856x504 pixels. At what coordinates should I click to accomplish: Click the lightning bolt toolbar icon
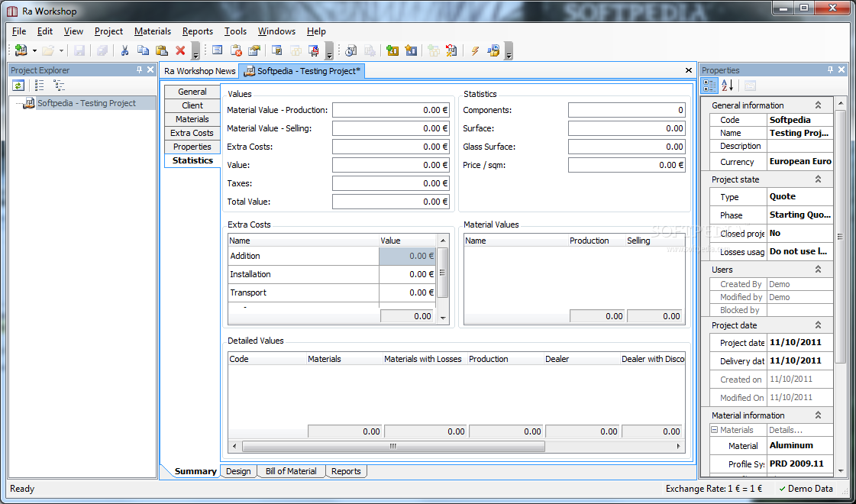coord(474,51)
